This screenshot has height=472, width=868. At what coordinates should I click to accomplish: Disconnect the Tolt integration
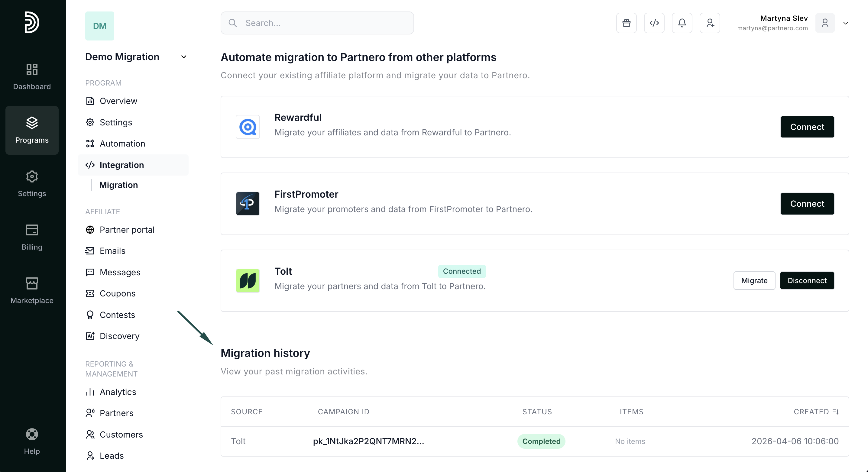[x=807, y=281]
